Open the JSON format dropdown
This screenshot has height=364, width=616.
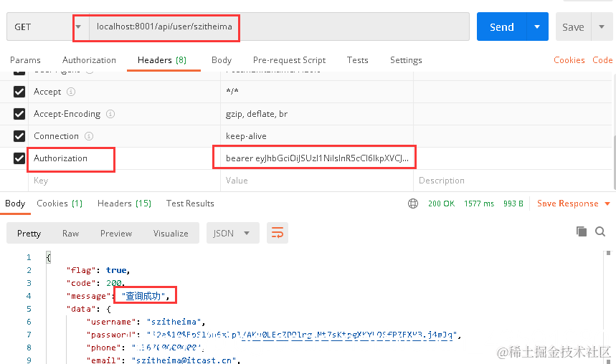pos(232,234)
